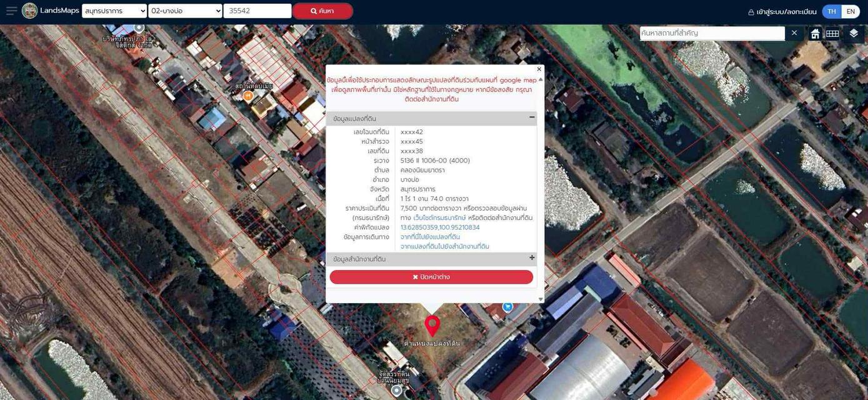
Task: Open the grid/sheet index tool
Action: tap(832, 34)
